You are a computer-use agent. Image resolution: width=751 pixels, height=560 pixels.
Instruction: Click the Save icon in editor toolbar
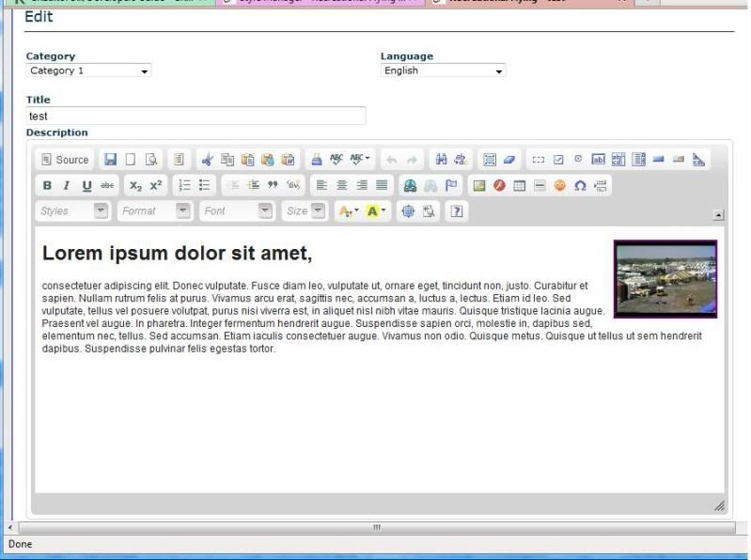(111, 160)
